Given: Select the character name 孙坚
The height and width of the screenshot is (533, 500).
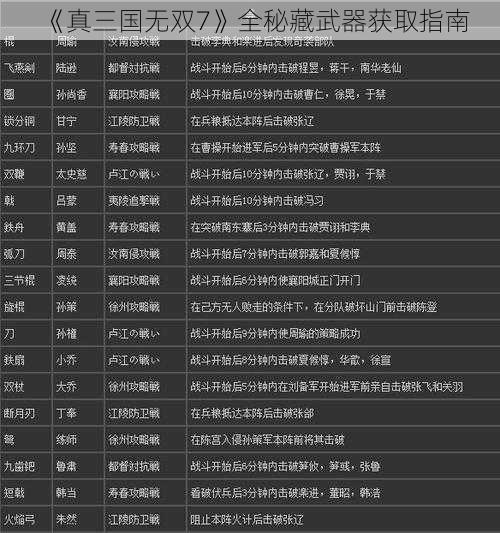Looking at the screenshot, I should click(x=66, y=148).
